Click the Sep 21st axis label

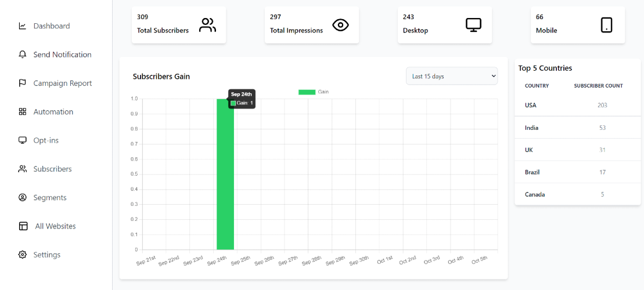click(x=146, y=260)
